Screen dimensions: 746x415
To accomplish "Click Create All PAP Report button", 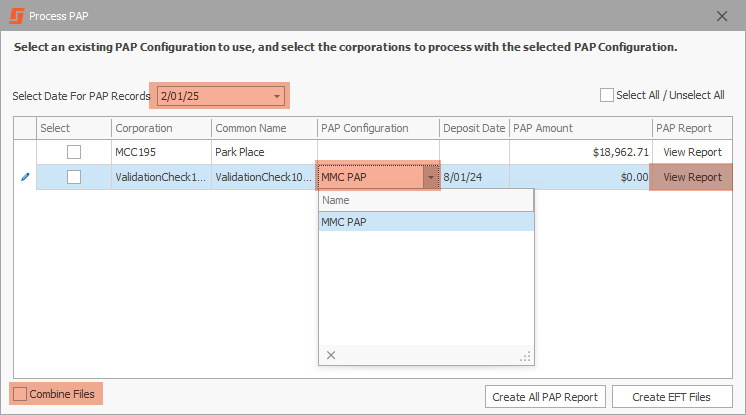I will tap(545, 396).
